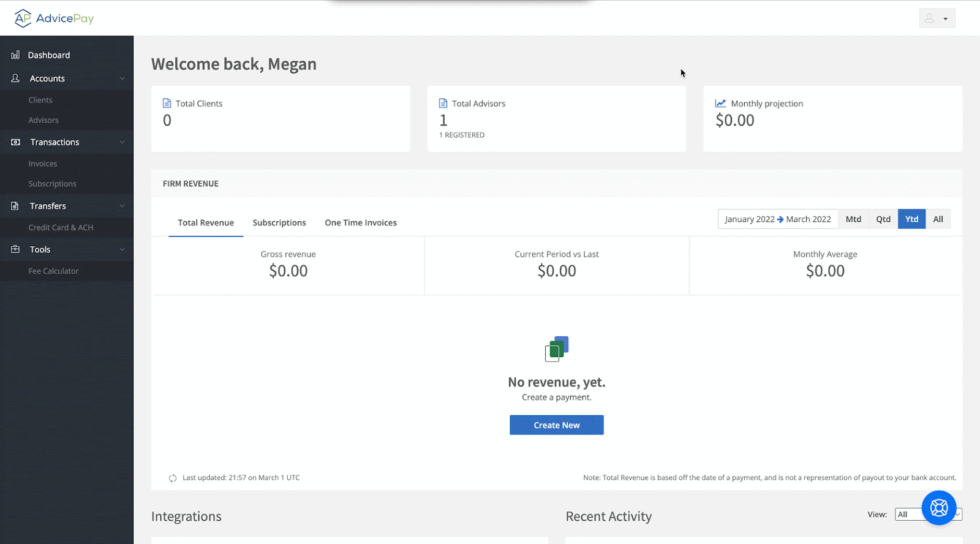Open the user profile dropdown

[x=937, y=18]
